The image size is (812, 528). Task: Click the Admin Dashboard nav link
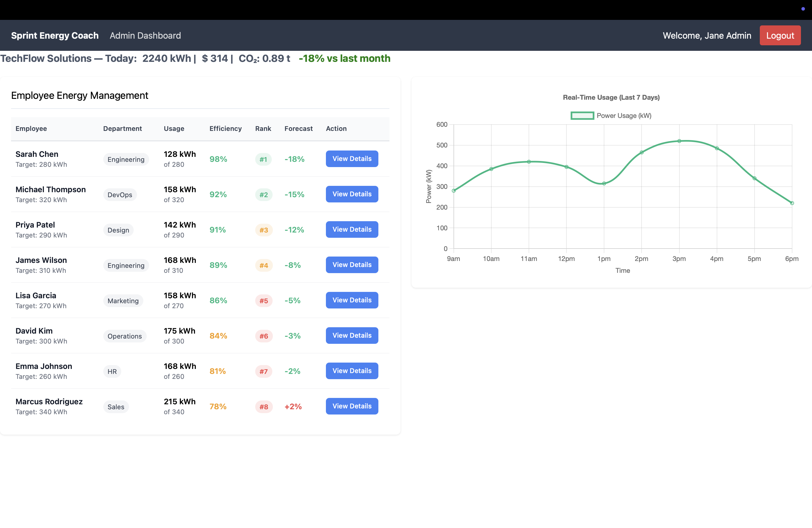(x=145, y=35)
